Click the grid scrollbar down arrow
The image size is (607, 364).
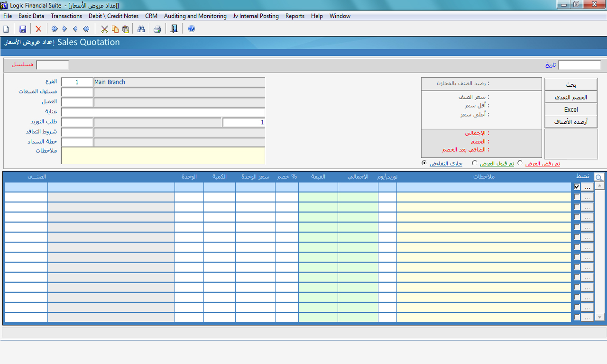point(600,317)
